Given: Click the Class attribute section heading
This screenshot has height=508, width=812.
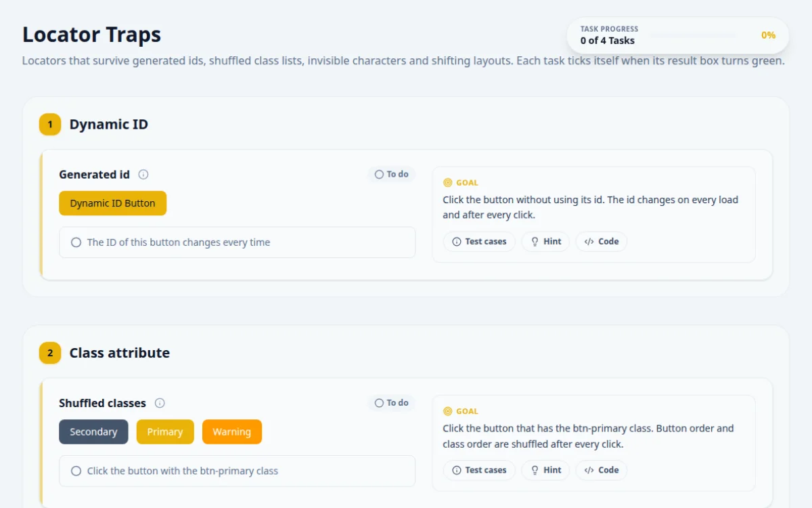Looking at the screenshot, I should (x=120, y=353).
